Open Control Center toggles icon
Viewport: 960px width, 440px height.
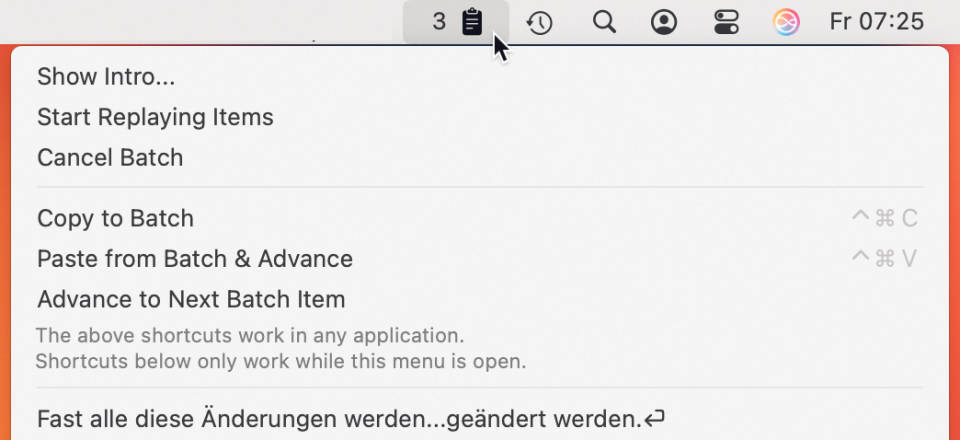pyautogui.click(x=727, y=23)
